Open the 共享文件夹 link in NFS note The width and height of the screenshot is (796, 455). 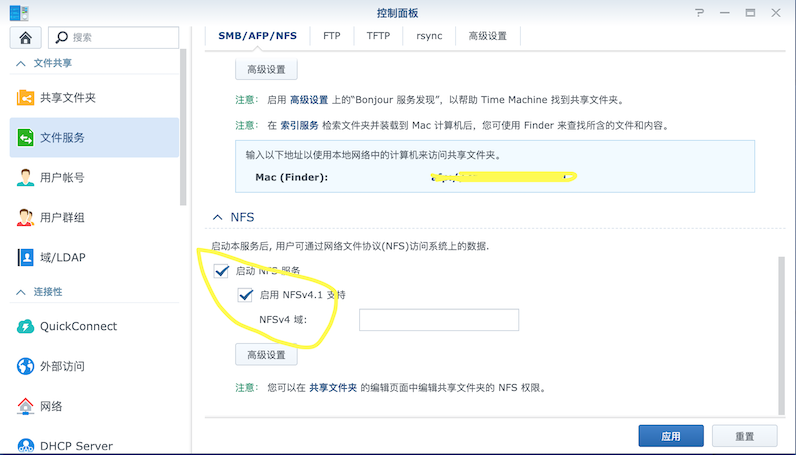(x=333, y=388)
